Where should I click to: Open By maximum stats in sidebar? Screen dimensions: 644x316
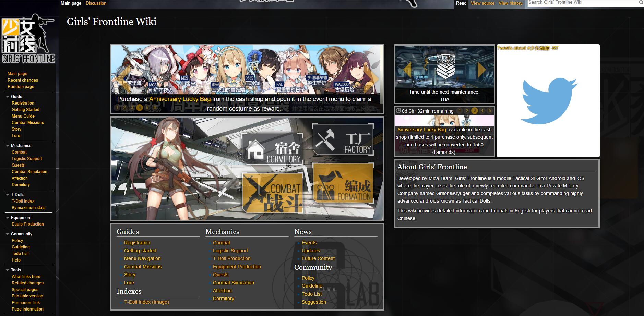point(28,208)
